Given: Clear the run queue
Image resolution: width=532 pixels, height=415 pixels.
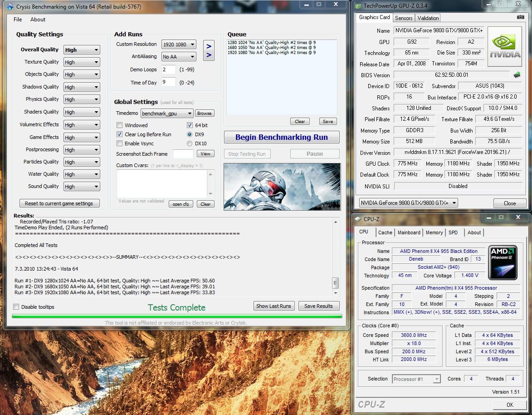Looking at the screenshot, I should pos(300,121).
